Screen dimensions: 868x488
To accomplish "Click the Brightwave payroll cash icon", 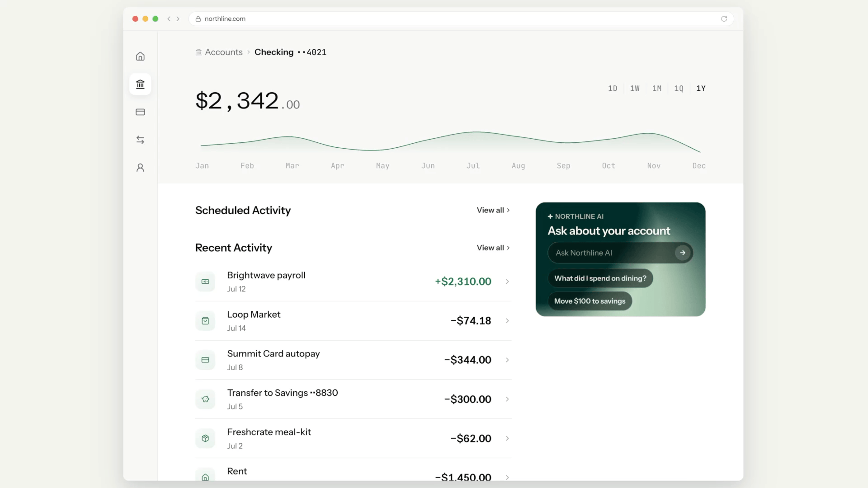I will pos(205,282).
